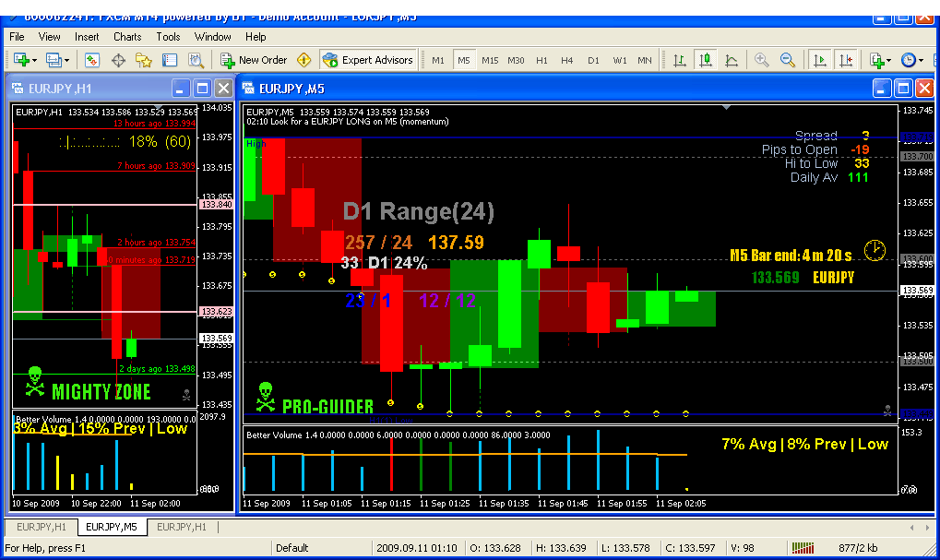Click the Zoom In magnifier
The width and height of the screenshot is (940, 560).
(762, 60)
